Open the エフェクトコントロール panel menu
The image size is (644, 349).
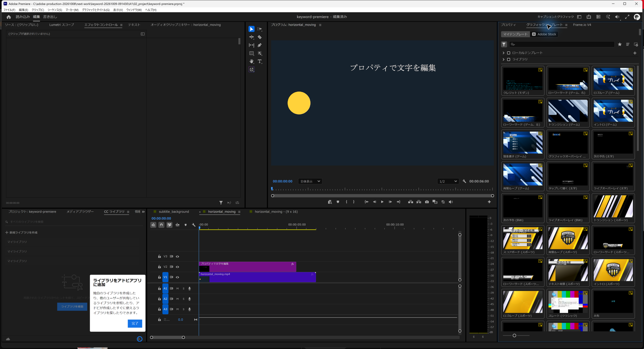(x=121, y=25)
